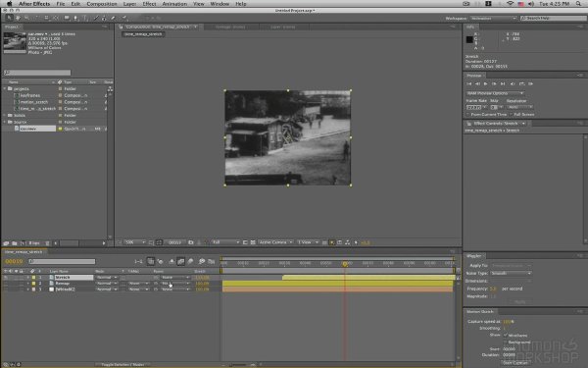Open Parent dropdown for Remap layer
The height and width of the screenshot is (368, 588).
click(175, 284)
